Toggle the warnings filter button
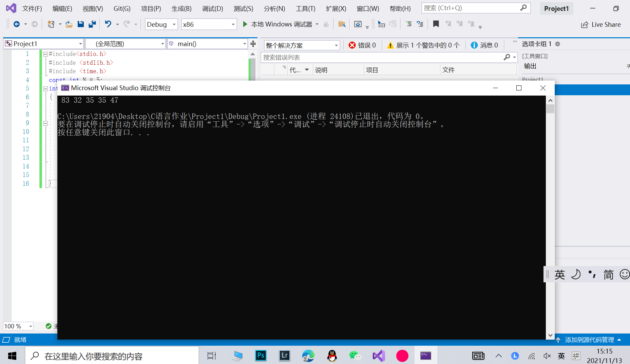Screen dimensions: 630x364 pyautogui.click(x=423, y=45)
